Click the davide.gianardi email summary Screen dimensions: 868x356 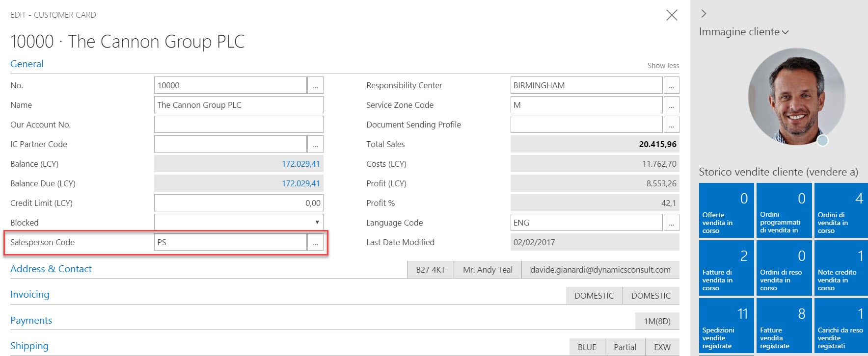point(600,270)
